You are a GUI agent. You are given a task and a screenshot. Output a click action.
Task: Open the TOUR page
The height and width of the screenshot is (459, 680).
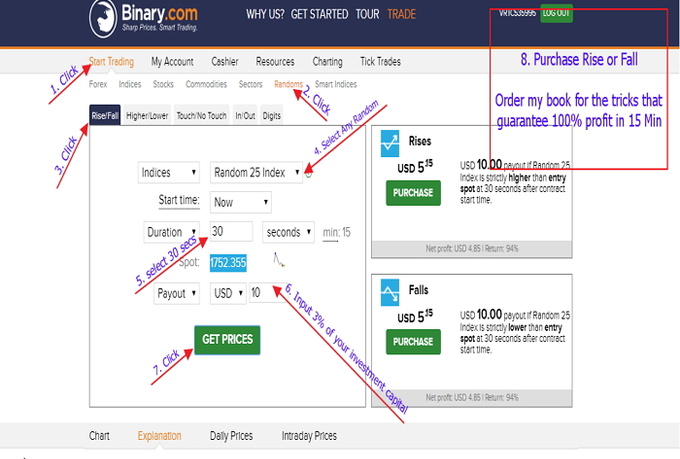(x=367, y=14)
